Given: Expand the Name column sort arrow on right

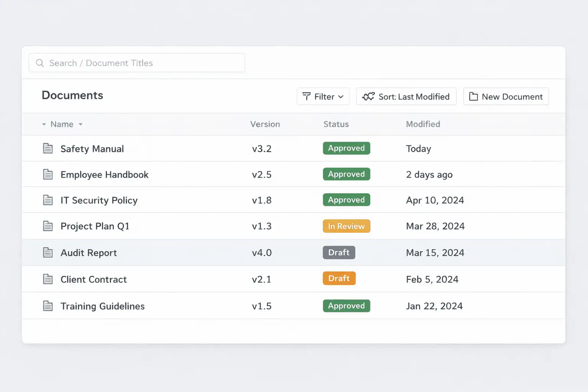Looking at the screenshot, I should [x=81, y=124].
